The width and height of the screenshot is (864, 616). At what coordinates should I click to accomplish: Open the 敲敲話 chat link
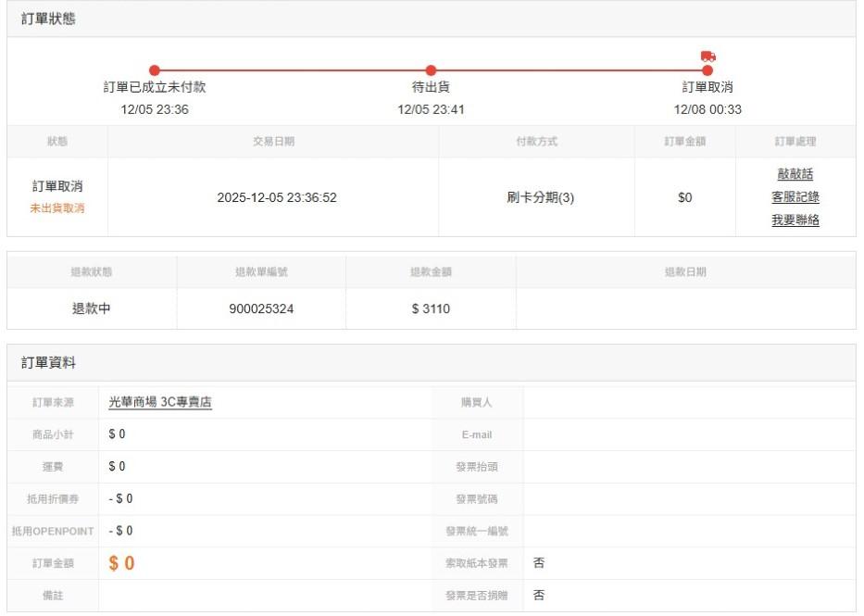795,174
